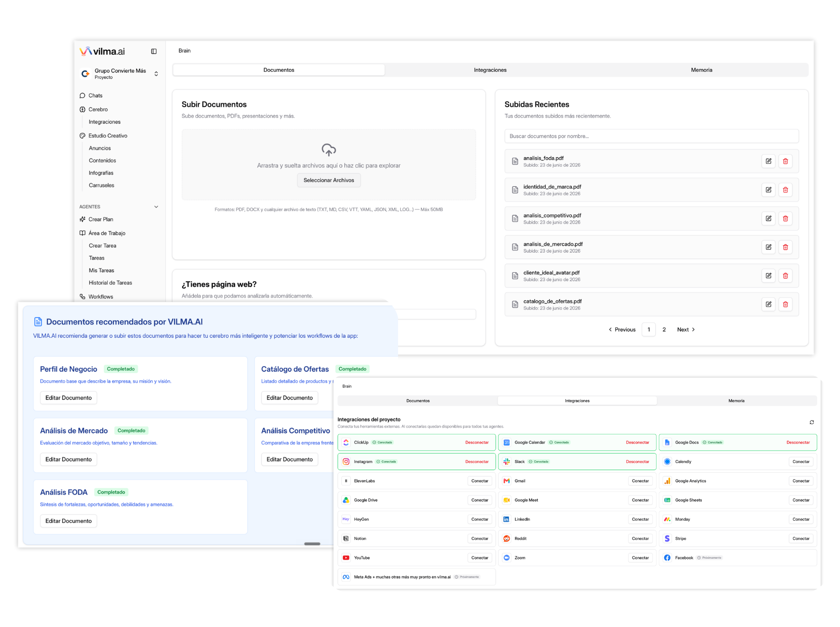The width and height of the screenshot is (840, 627).
Task: Edit catalogo_de_ofertas.pdf with pencil icon
Action: click(769, 304)
